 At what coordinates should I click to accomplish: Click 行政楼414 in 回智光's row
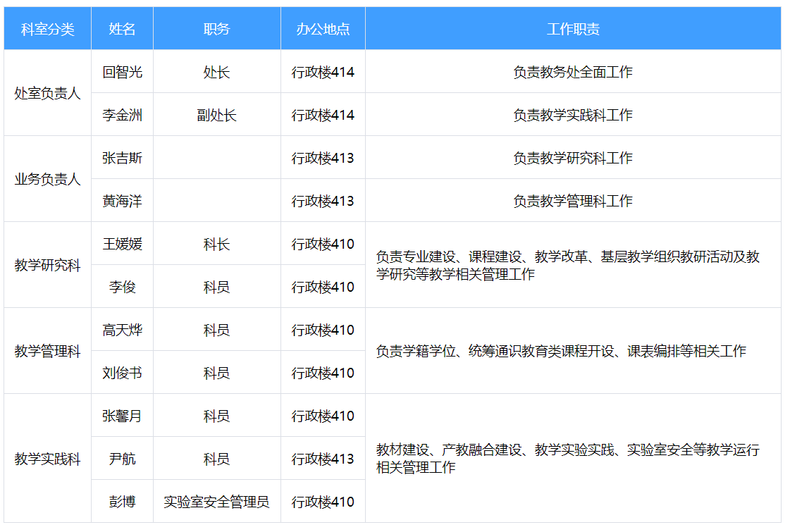(323, 72)
